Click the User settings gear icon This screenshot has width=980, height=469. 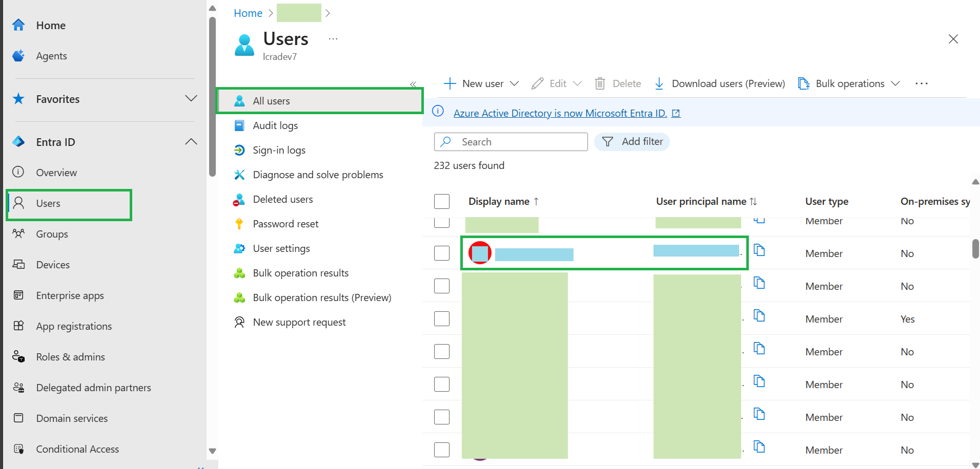(239, 248)
